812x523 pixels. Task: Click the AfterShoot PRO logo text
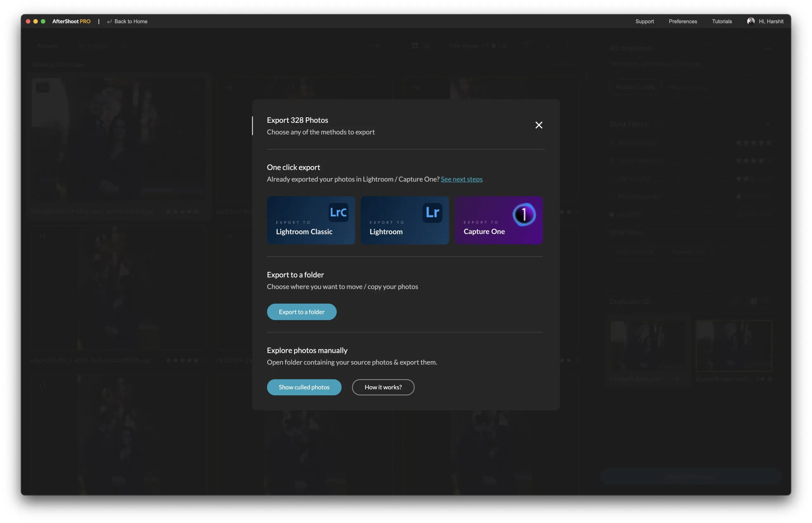[71, 22]
